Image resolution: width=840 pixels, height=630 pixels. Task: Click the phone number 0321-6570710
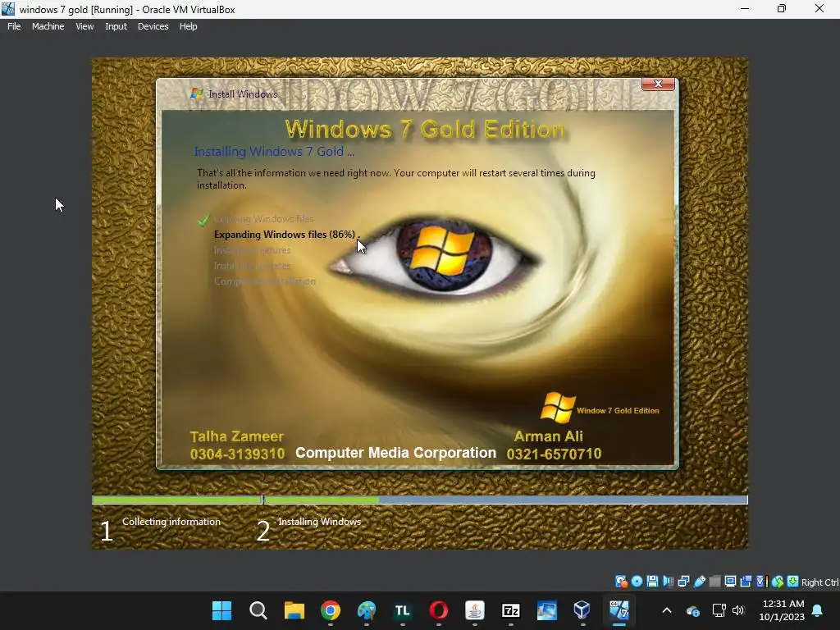[554, 454]
